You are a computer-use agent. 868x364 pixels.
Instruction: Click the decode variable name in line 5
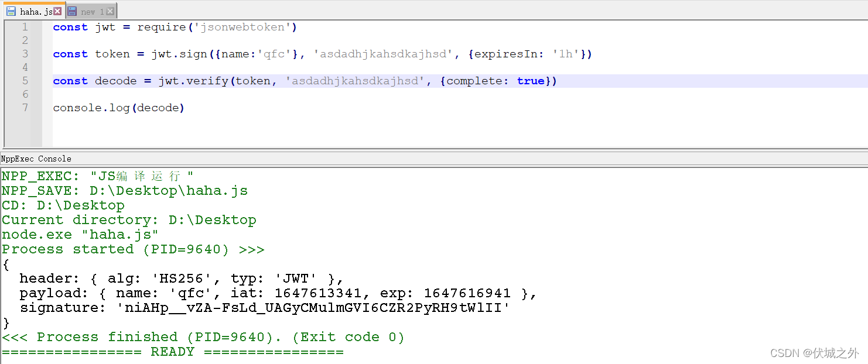[116, 81]
